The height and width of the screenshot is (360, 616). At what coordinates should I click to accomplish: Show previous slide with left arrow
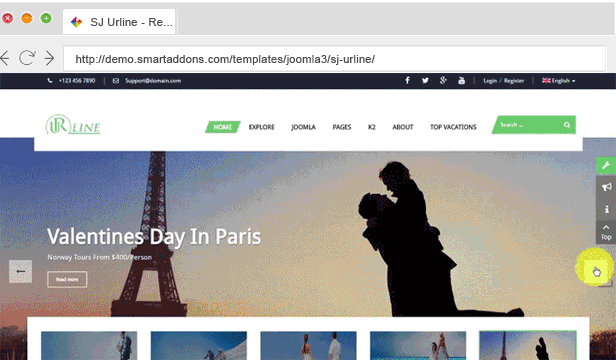coord(20,271)
